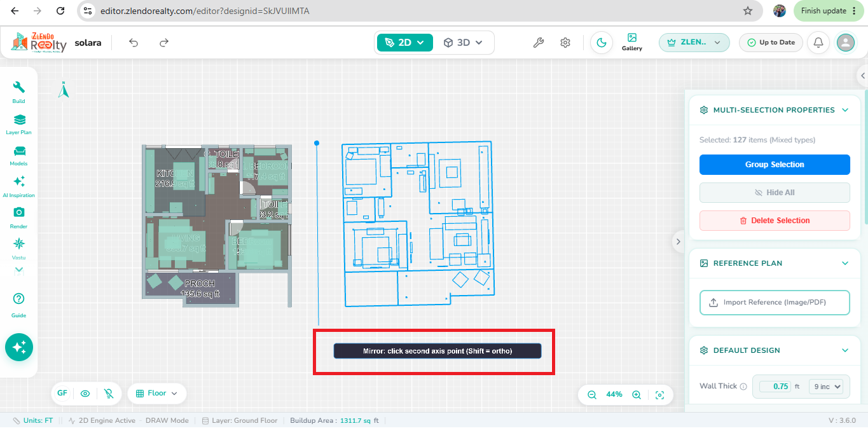Toggle top-right panel collapse chevron
Viewport: 868px width, 433px height.
tap(862, 75)
